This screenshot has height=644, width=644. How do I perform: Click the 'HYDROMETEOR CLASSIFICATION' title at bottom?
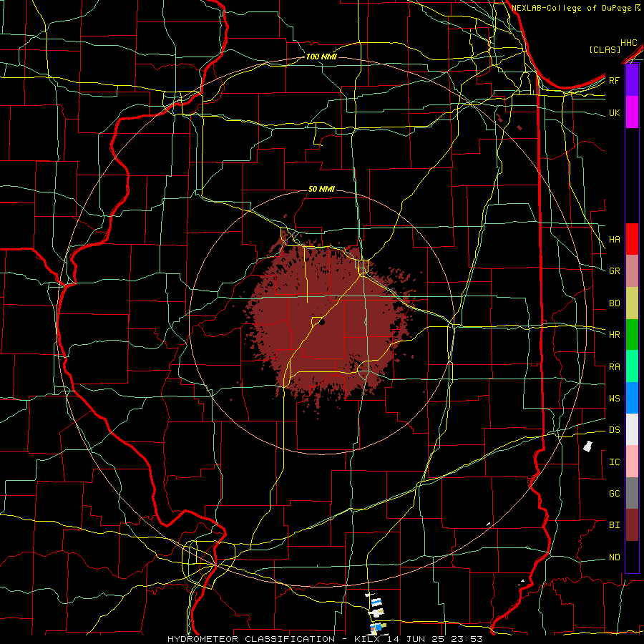click(251, 639)
